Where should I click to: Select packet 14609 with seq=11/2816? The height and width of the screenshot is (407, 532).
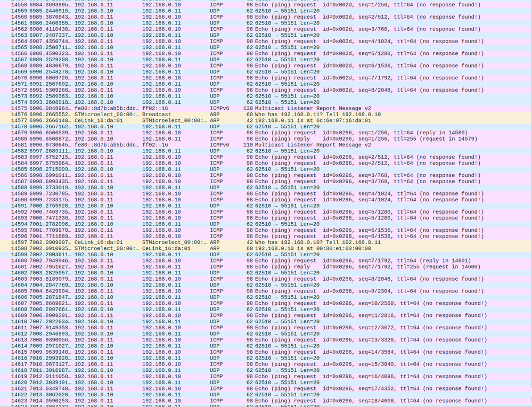(266, 316)
